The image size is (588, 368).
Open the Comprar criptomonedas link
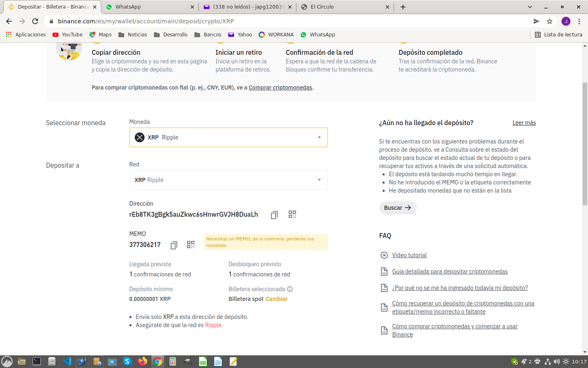tap(280, 88)
